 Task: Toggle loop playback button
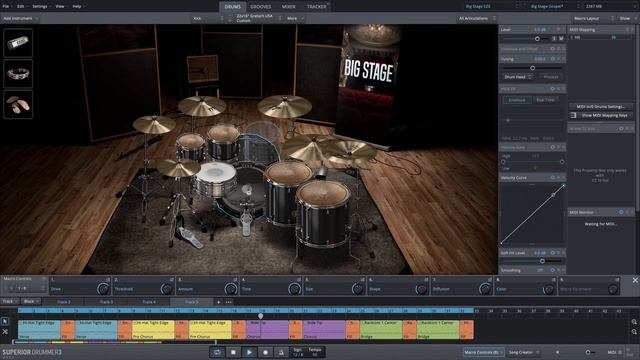point(217,352)
